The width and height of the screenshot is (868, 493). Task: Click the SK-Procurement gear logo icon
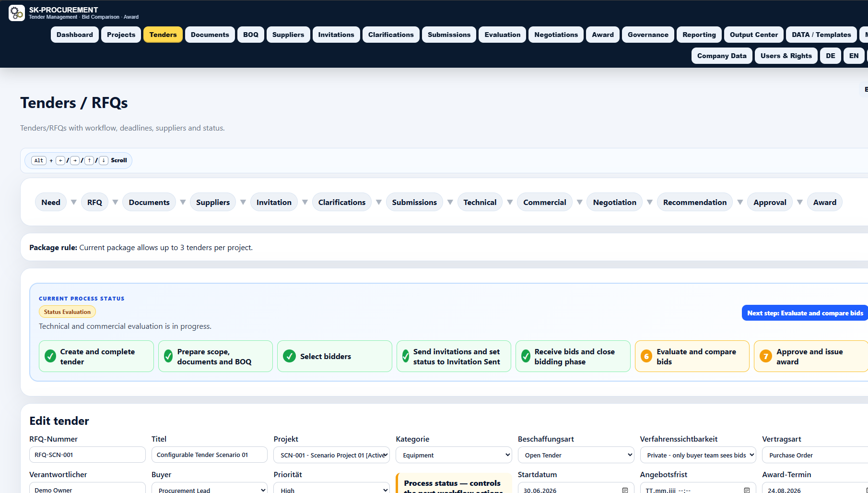(x=17, y=13)
